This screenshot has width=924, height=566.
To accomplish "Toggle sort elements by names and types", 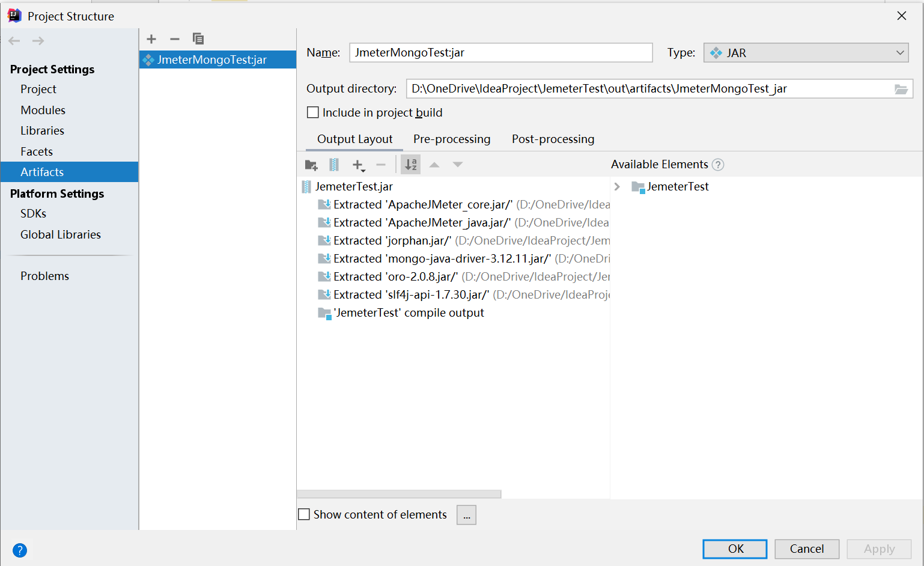I will click(x=411, y=165).
